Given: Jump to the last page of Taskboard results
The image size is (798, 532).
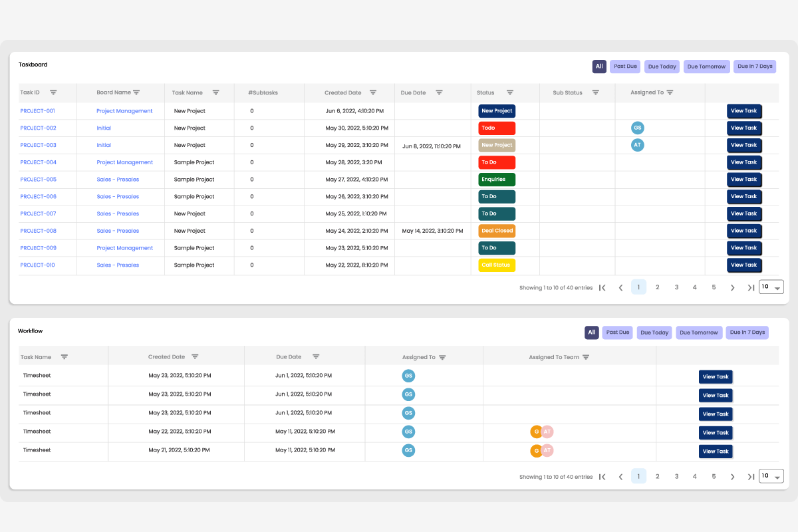Looking at the screenshot, I should pyautogui.click(x=751, y=287).
